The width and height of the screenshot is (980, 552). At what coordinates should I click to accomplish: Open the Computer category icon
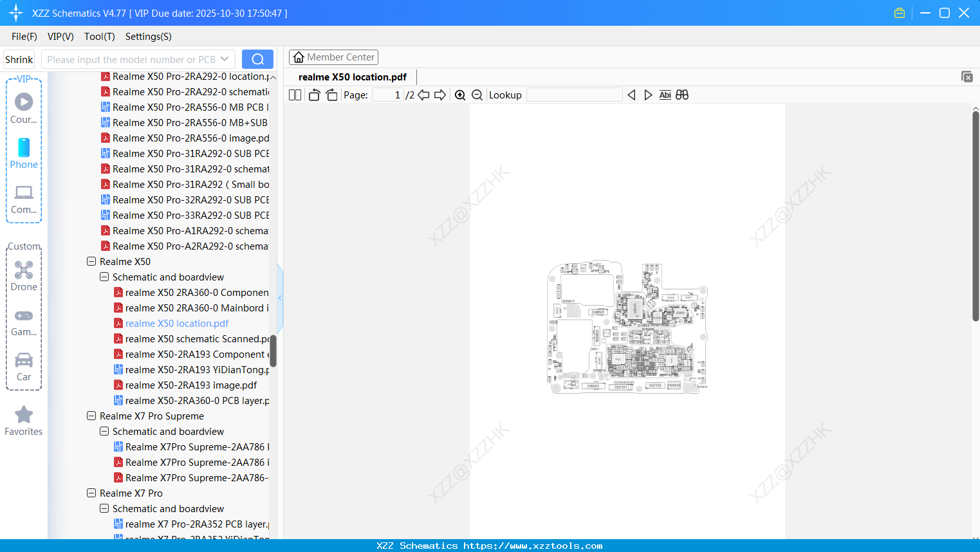pos(24,199)
